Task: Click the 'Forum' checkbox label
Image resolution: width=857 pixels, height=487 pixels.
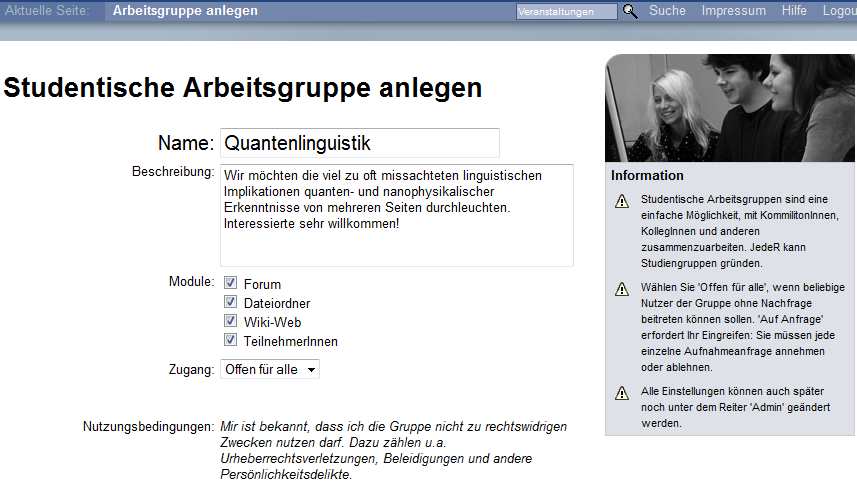Action: (x=262, y=284)
